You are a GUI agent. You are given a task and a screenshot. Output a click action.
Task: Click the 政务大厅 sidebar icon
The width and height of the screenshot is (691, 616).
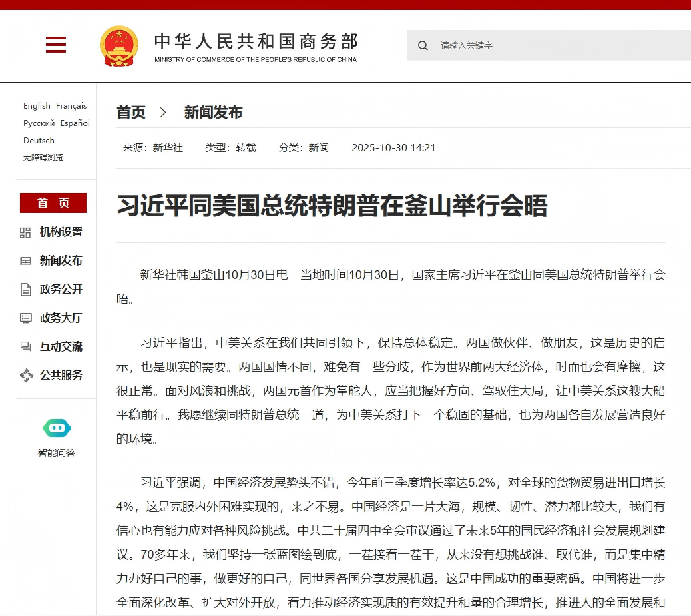pos(25,318)
